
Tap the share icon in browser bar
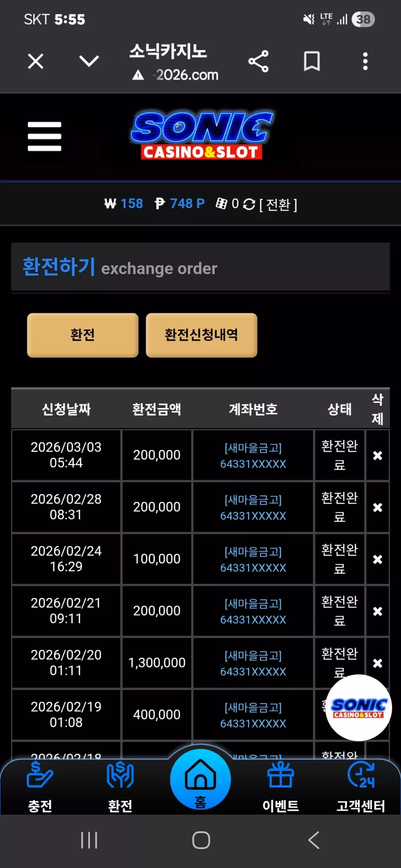(259, 61)
